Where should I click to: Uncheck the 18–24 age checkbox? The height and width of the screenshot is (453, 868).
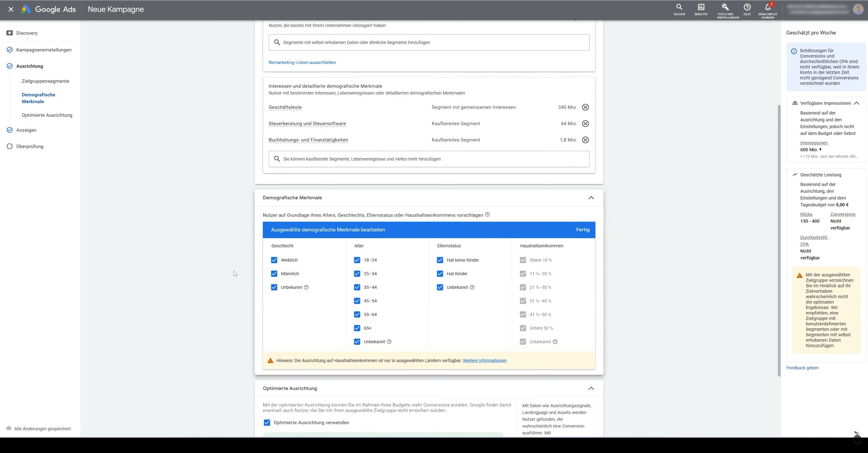(x=357, y=260)
